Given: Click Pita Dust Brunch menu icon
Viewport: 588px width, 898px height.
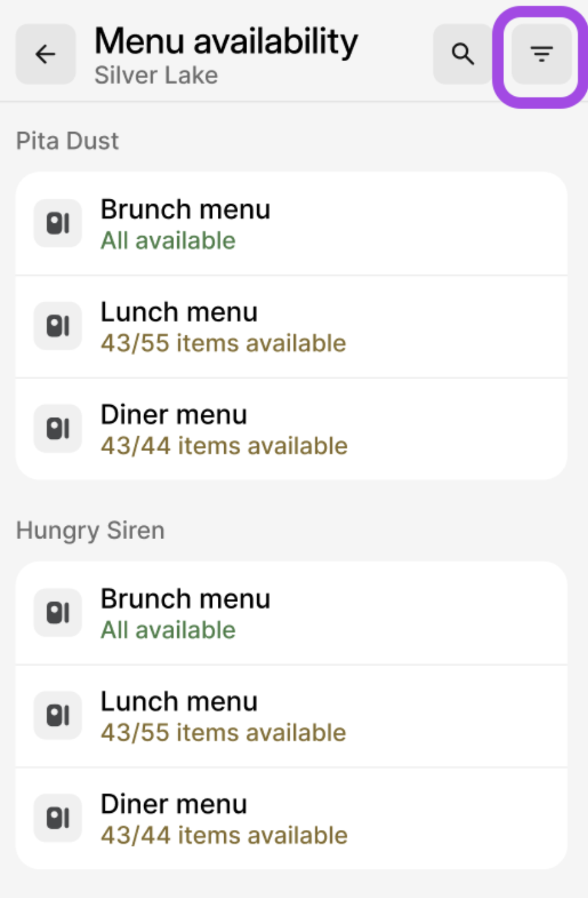Looking at the screenshot, I should [x=58, y=224].
